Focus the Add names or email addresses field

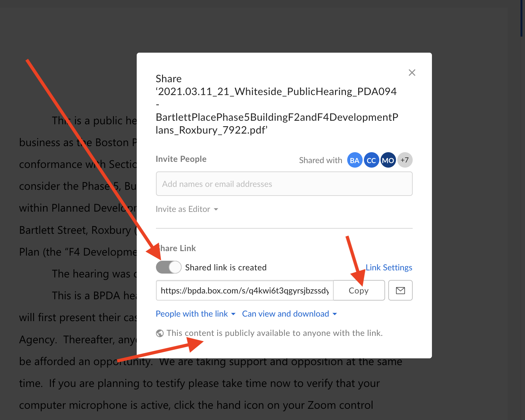pos(284,184)
